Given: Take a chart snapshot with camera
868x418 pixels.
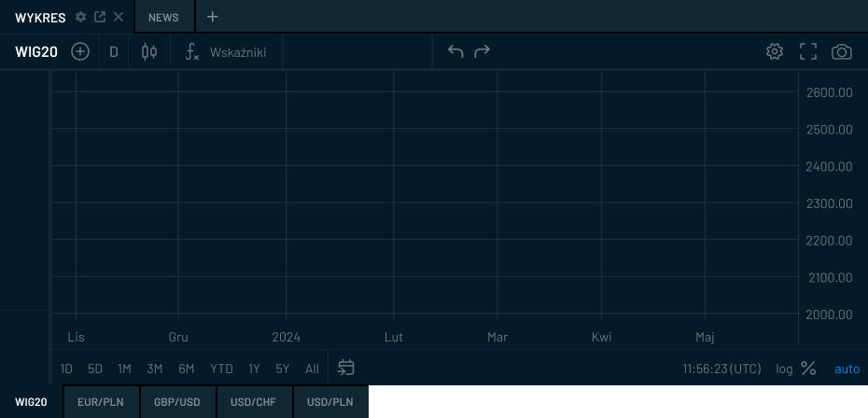Looking at the screenshot, I should pos(842,51).
